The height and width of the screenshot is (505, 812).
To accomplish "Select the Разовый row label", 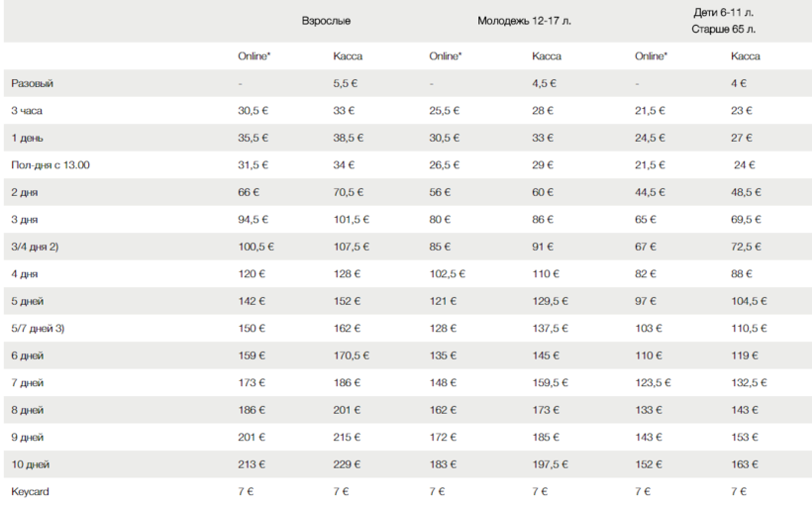I will point(33,84).
